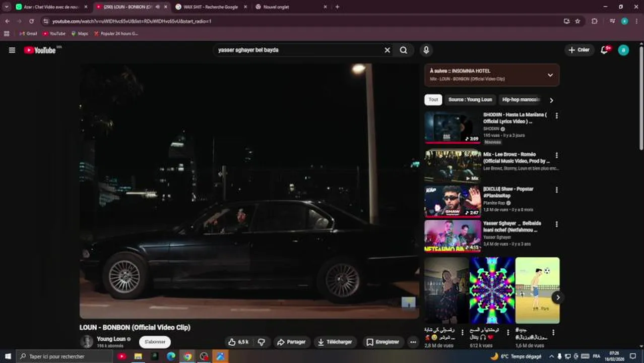The image size is (644, 363).
Task: Open the Popular 24 hours bookmark
Action: (x=116, y=34)
